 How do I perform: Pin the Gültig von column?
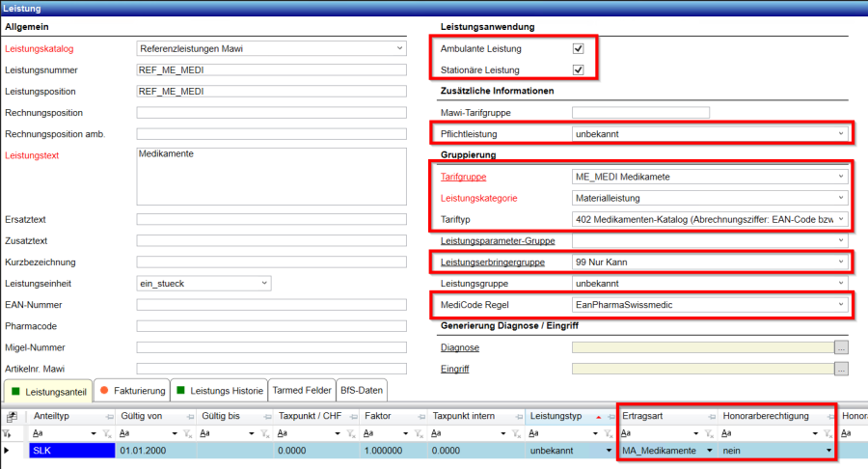[190, 416]
